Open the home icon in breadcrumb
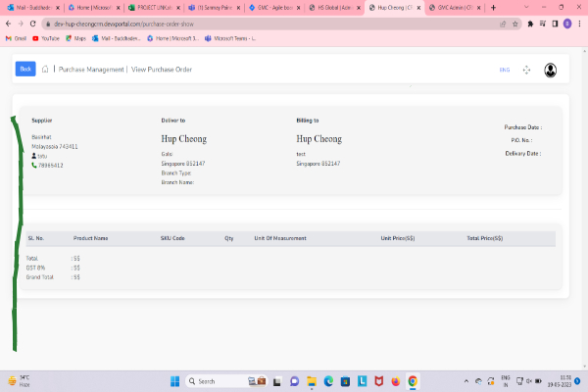The width and height of the screenshot is (588, 392). point(45,70)
